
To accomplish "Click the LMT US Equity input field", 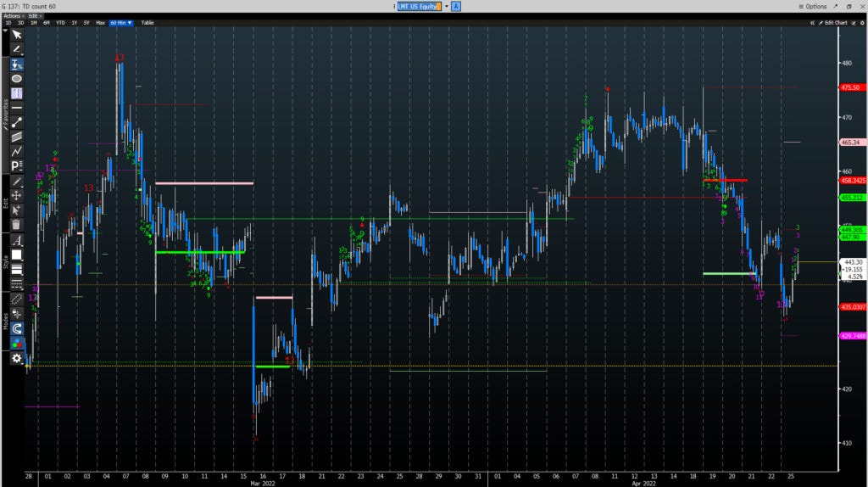I will point(419,6).
